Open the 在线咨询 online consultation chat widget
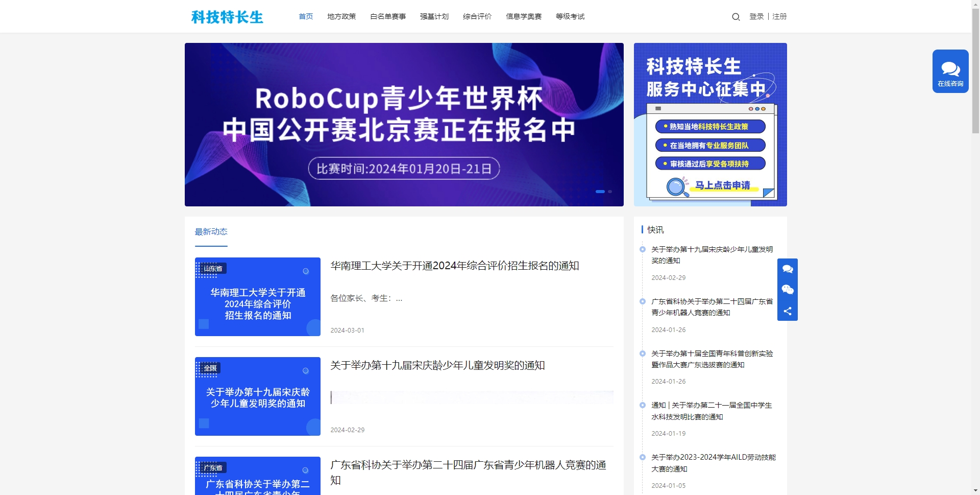Viewport: 980px width, 495px height. pos(950,72)
